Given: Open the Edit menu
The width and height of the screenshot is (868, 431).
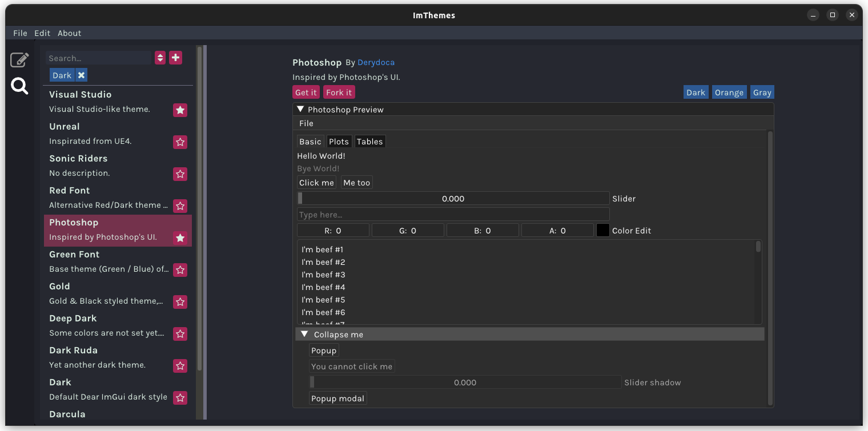Looking at the screenshot, I should [x=42, y=33].
